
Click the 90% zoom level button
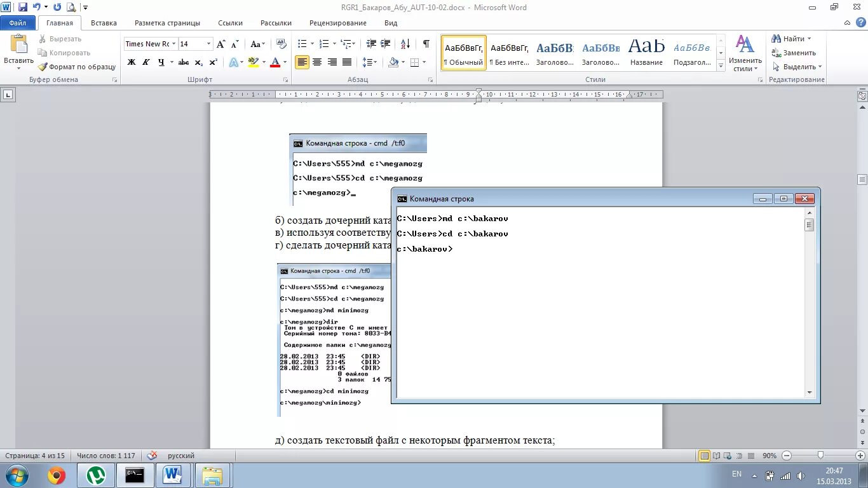(x=769, y=456)
